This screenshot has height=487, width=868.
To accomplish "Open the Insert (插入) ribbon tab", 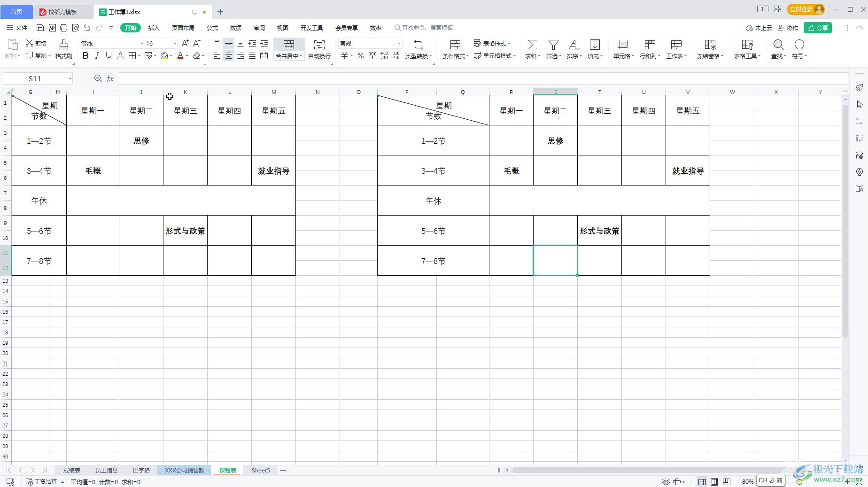I will pos(154,28).
